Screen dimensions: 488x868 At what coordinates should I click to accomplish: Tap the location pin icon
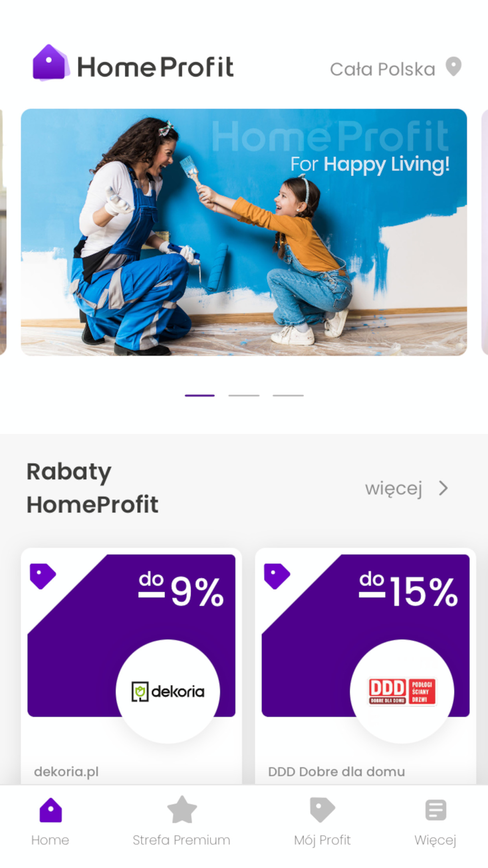(453, 66)
